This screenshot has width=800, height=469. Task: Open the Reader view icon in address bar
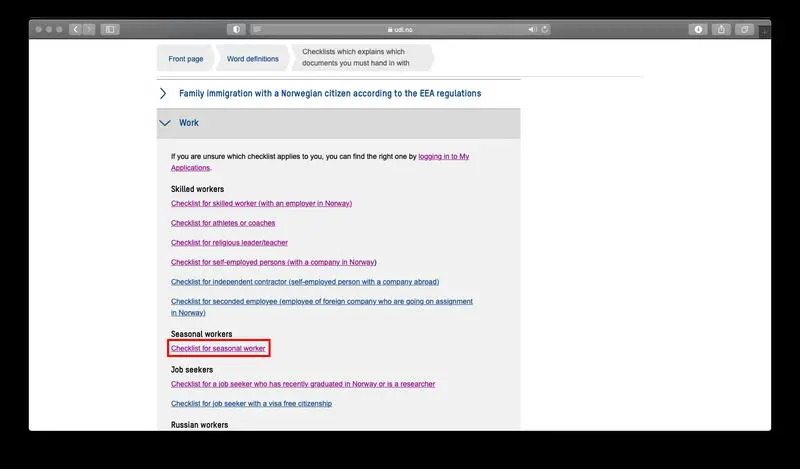(x=258, y=29)
